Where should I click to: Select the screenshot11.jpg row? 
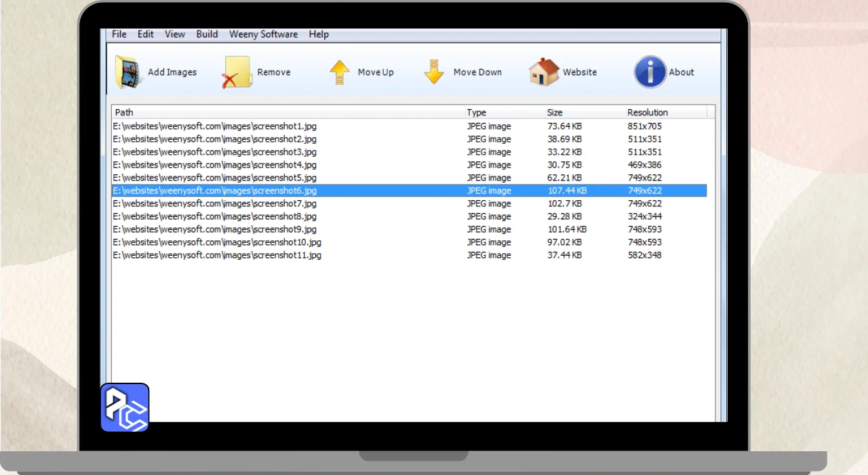409,255
